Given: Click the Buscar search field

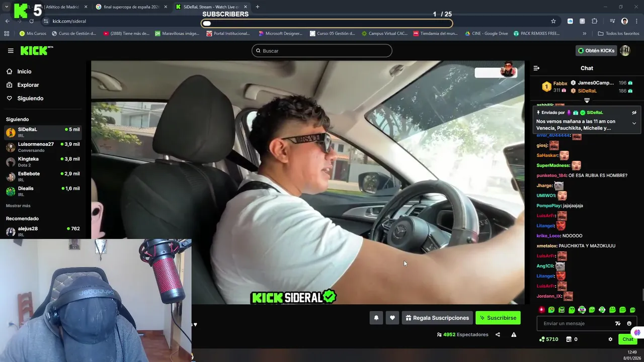Looking at the screenshot, I should click(x=322, y=51).
